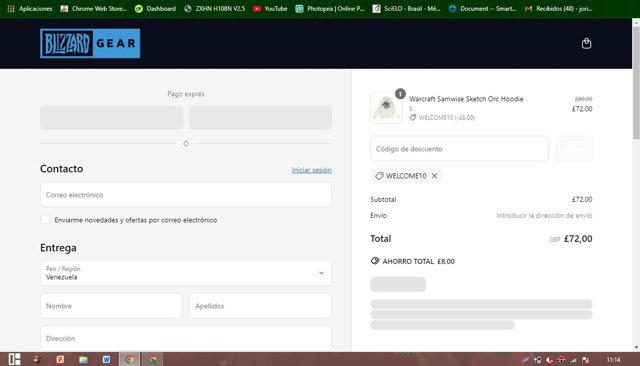The width and height of the screenshot is (640, 366).
Task: Click the page vertical scrollbar thumb
Action: [636, 83]
